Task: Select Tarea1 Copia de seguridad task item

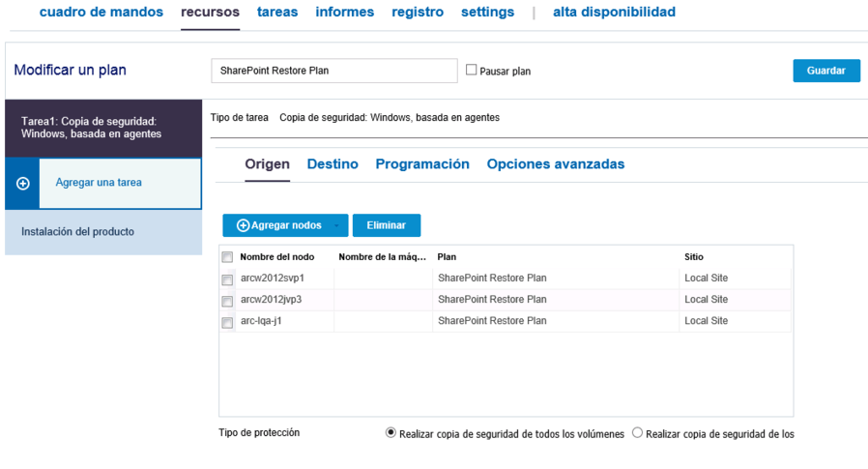Action: [103, 128]
